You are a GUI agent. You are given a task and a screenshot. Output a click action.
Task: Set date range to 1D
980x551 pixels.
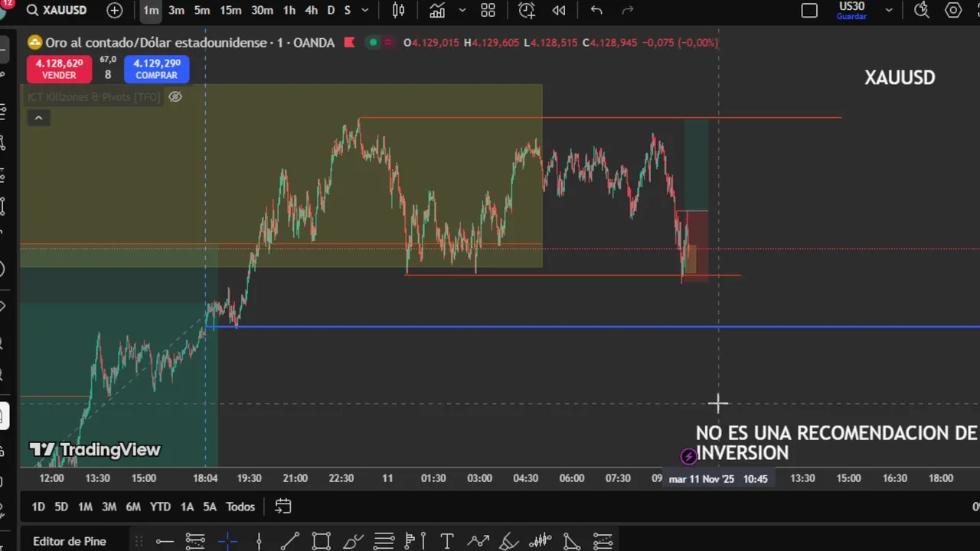click(38, 507)
